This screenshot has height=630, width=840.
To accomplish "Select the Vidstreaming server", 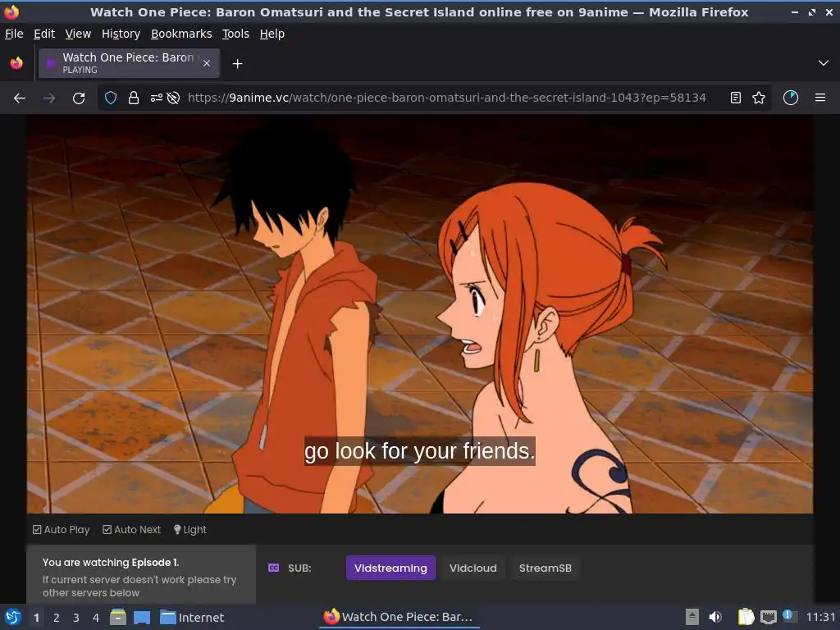I will pyautogui.click(x=390, y=568).
